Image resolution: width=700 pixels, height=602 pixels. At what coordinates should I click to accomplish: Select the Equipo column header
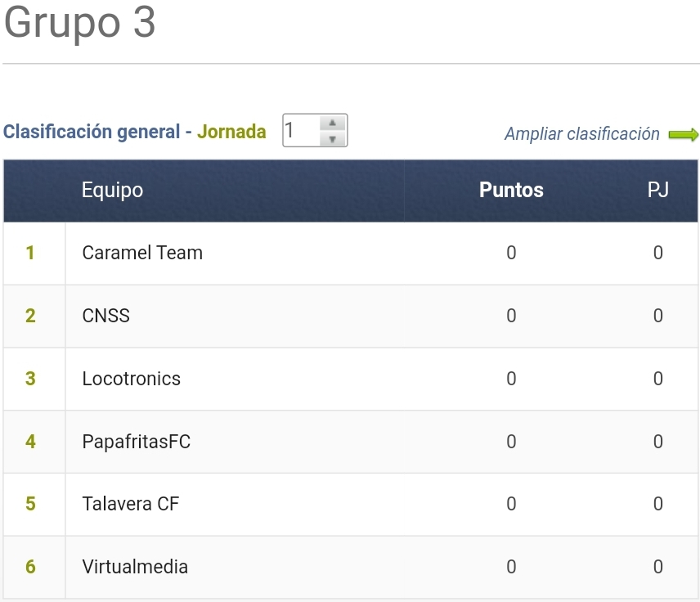tap(112, 191)
